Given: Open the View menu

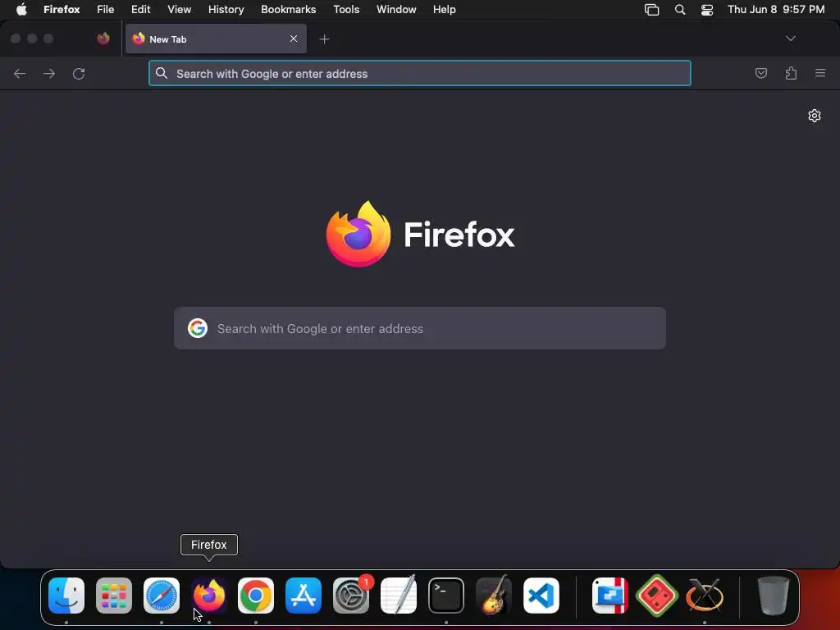Looking at the screenshot, I should click(x=180, y=9).
